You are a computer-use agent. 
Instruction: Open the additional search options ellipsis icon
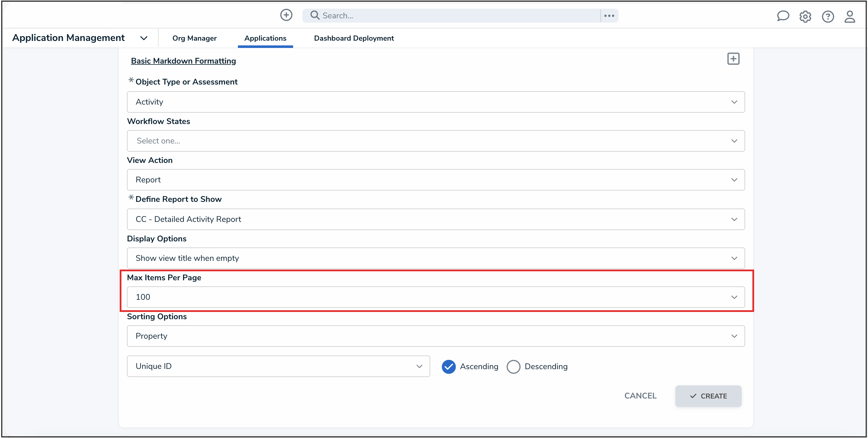pos(609,15)
